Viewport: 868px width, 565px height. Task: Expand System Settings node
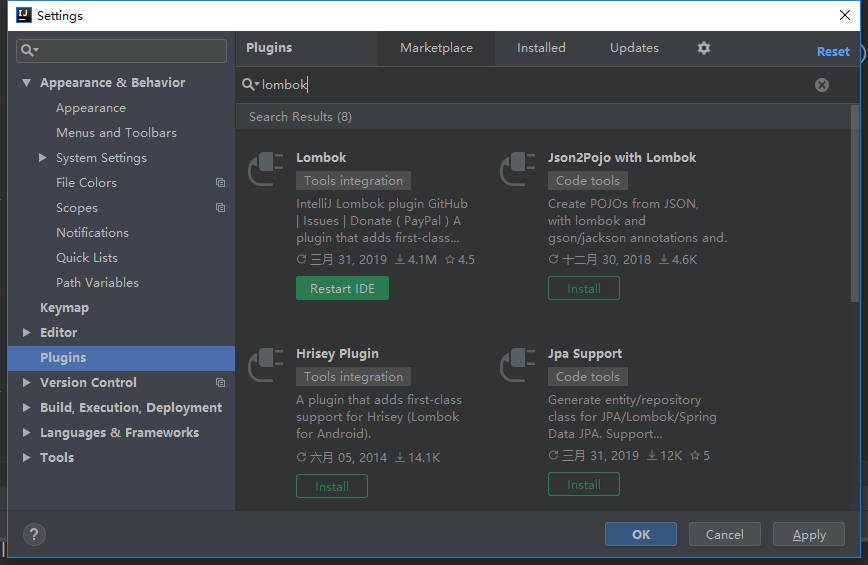43,158
